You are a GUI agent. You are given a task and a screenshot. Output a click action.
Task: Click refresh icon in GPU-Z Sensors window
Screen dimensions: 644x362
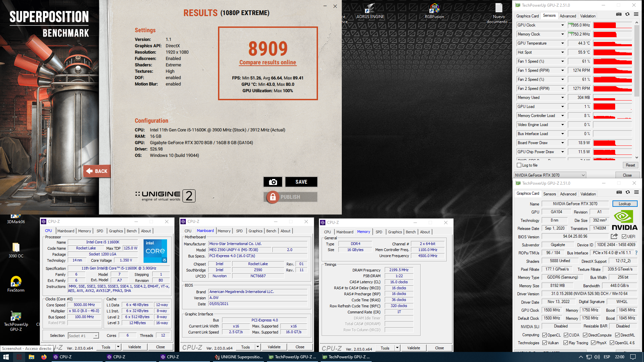[x=627, y=14]
